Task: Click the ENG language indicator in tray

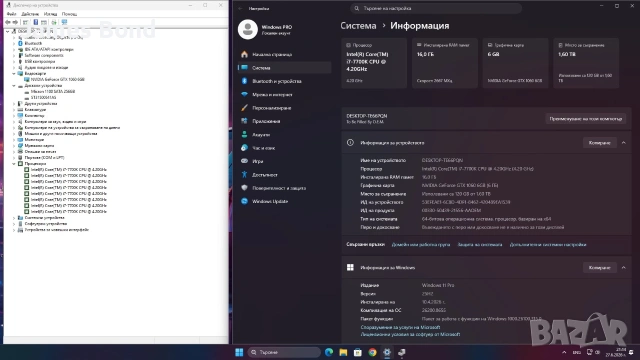Action: (x=576, y=352)
